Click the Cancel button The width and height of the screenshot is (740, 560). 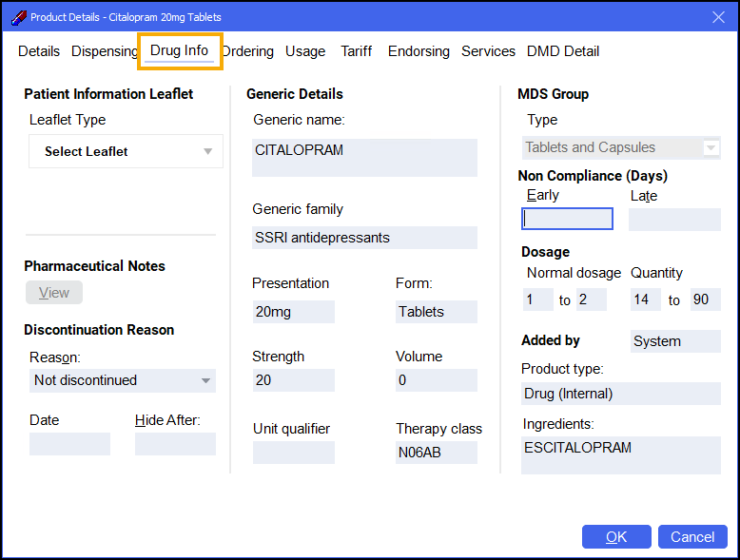pyautogui.click(x=692, y=537)
